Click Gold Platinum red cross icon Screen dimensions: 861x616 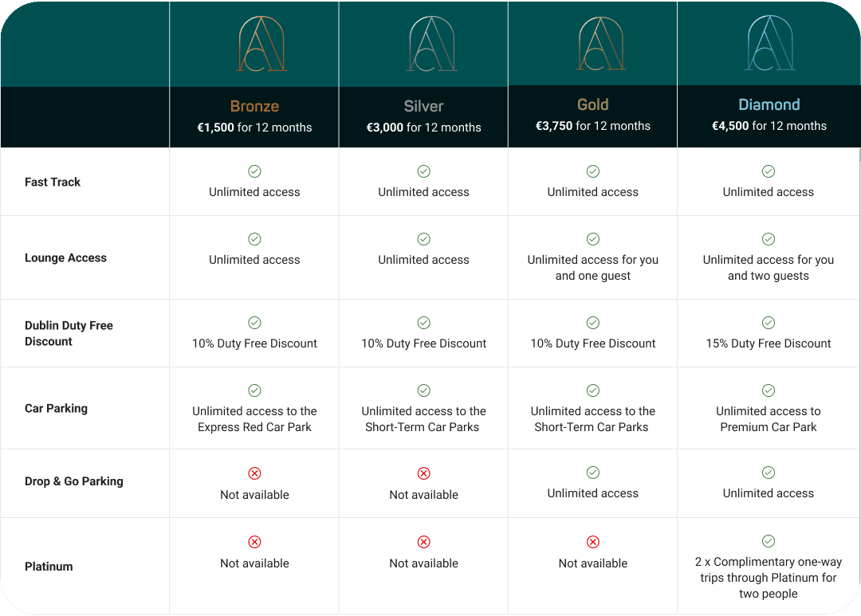click(593, 542)
